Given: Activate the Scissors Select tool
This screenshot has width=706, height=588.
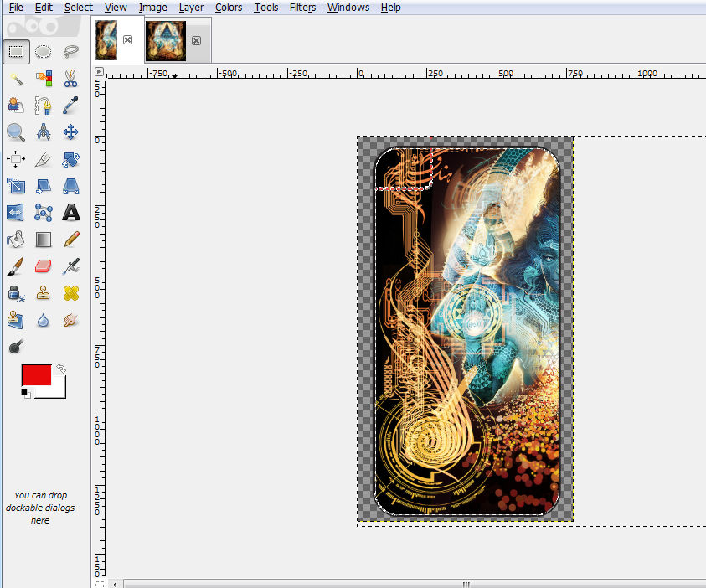Looking at the screenshot, I should coord(70,79).
